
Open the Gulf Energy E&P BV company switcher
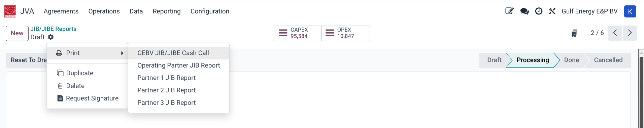click(589, 11)
